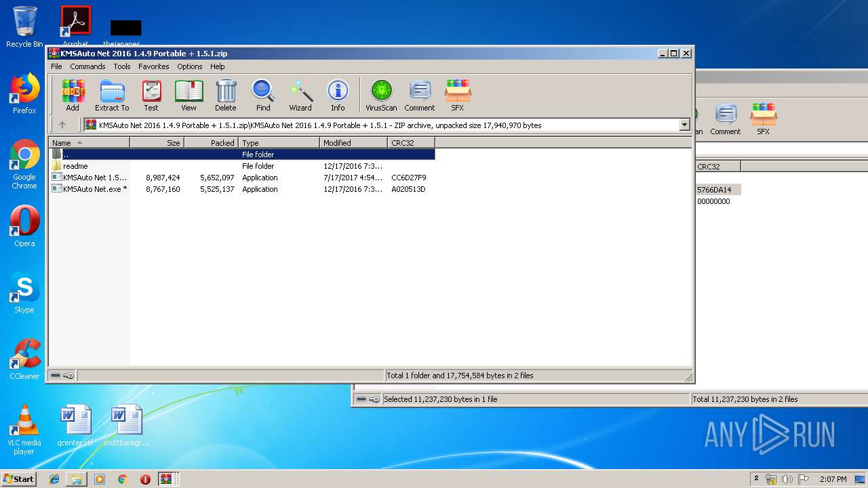Open the Favorites menu
868x488 pixels.
(x=154, y=66)
